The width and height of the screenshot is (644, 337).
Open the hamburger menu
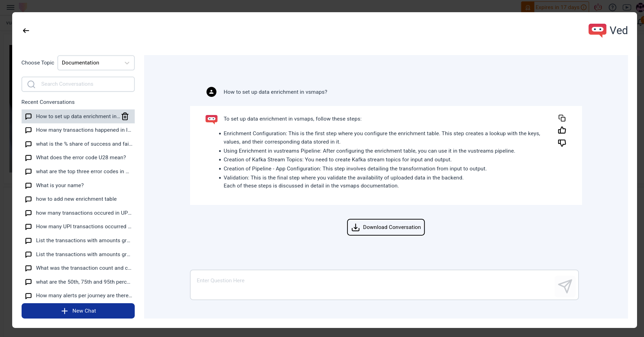point(10,7)
